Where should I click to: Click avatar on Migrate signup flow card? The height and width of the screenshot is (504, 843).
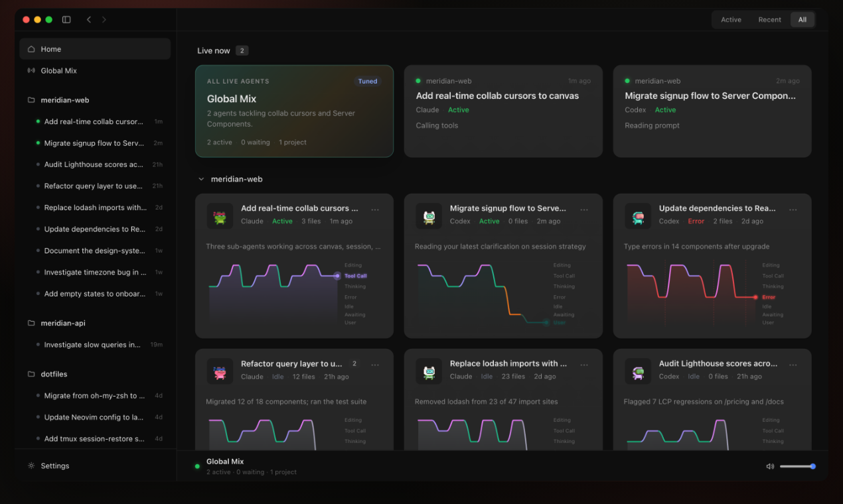(429, 216)
